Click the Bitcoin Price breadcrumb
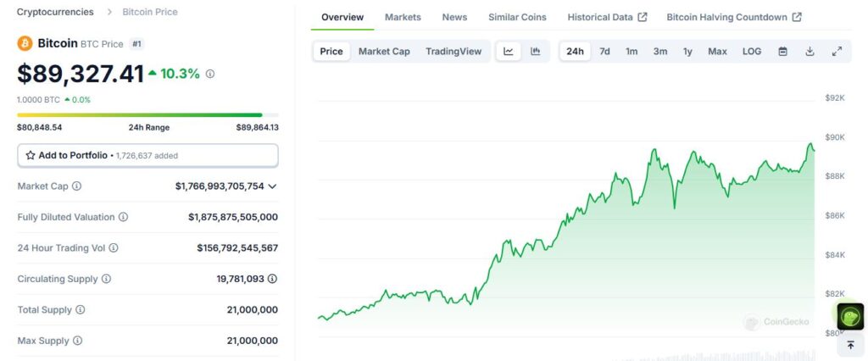This screenshot has height=361, width=868. coord(150,12)
